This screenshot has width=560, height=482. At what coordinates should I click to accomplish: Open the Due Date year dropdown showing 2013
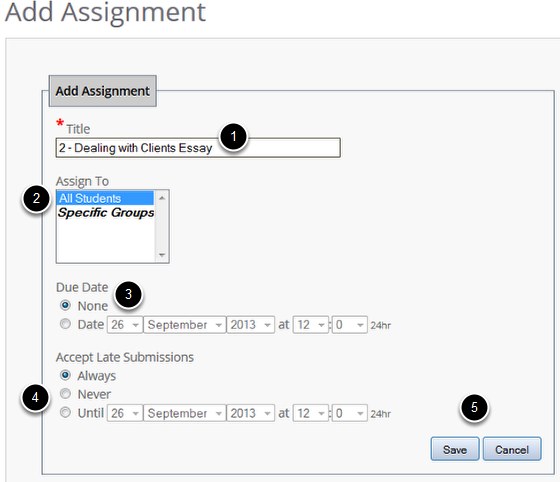click(x=251, y=325)
